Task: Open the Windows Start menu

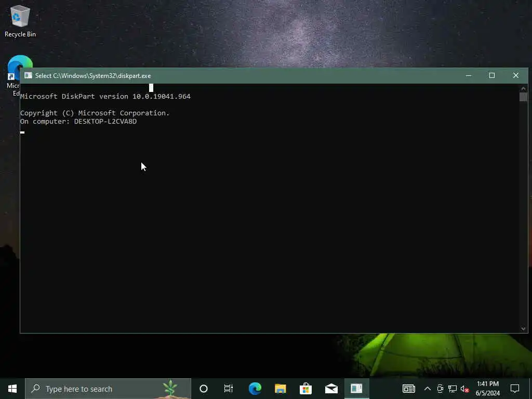Action: pyautogui.click(x=12, y=389)
